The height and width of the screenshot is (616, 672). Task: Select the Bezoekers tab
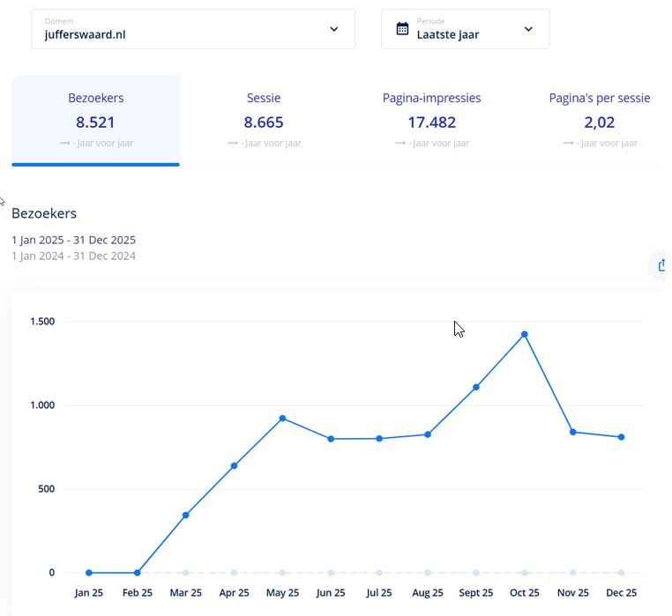pyautogui.click(x=95, y=120)
